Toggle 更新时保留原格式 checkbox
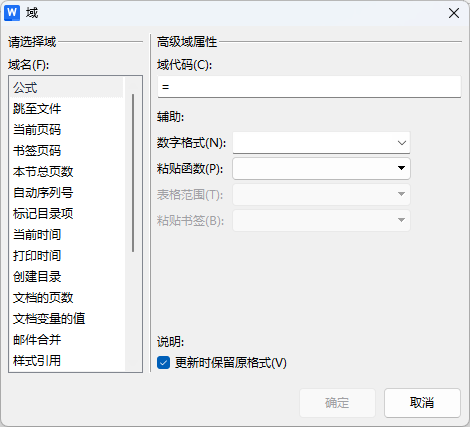 coord(163,362)
